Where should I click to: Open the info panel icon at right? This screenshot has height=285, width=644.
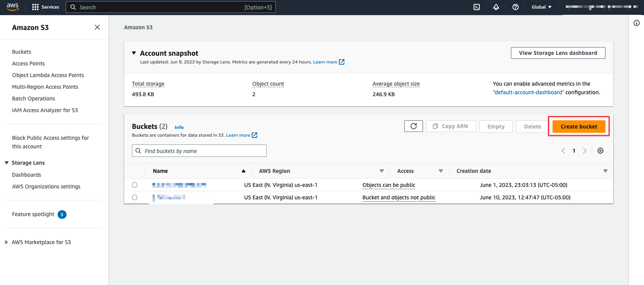637,23
